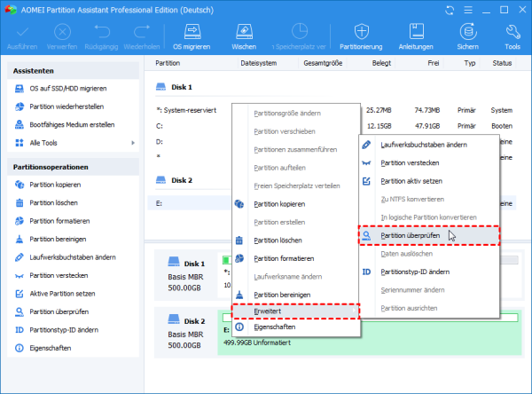The width and height of the screenshot is (532, 394).
Task: Click the Rückgängig undo icon
Action: coord(101,36)
